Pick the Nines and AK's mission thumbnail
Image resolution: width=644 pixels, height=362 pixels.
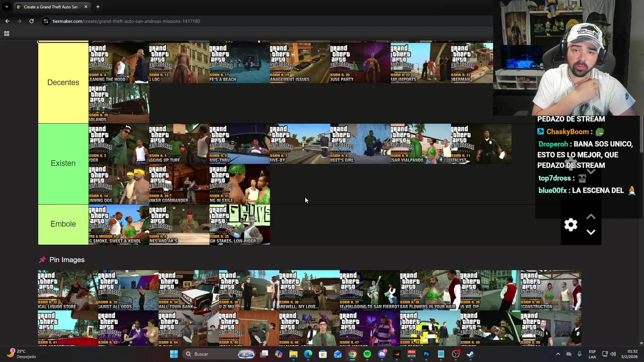point(179,225)
